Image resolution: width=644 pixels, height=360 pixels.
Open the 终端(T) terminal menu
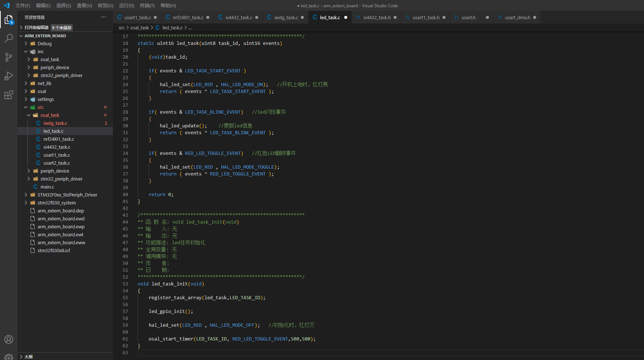(147, 5)
